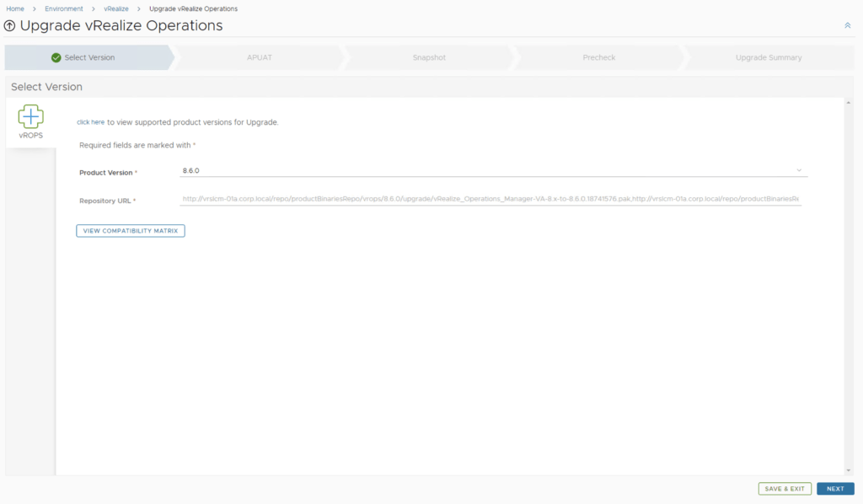Go to the Upgrade Summary step
This screenshot has height=504, width=863.
pyautogui.click(x=768, y=58)
